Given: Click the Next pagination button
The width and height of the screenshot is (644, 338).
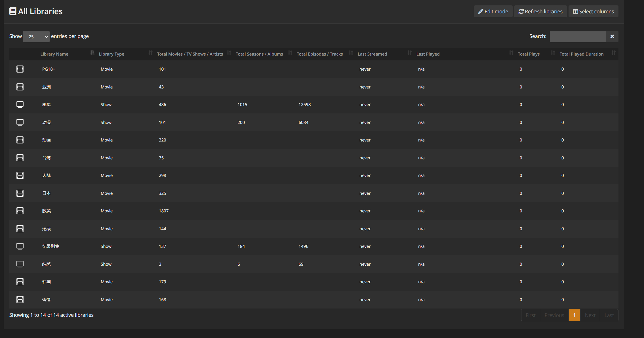Looking at the screenshot, I should coord(590,315).
